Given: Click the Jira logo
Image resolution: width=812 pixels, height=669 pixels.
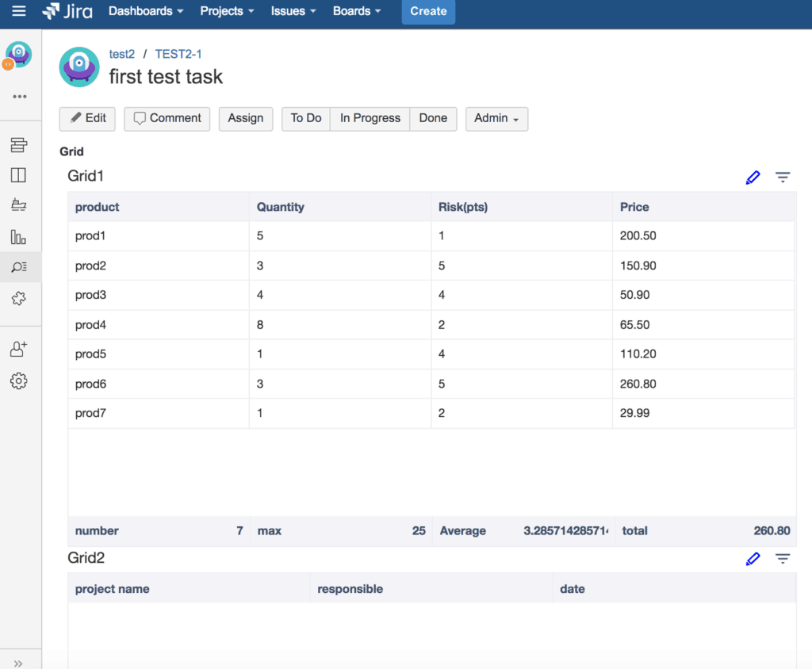Looking at the screenshot, I should (67, 12).
